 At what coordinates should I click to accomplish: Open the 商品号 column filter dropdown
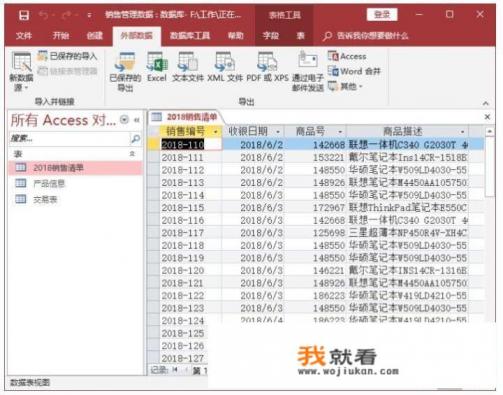pyautogui.click(x=340, y=132)
